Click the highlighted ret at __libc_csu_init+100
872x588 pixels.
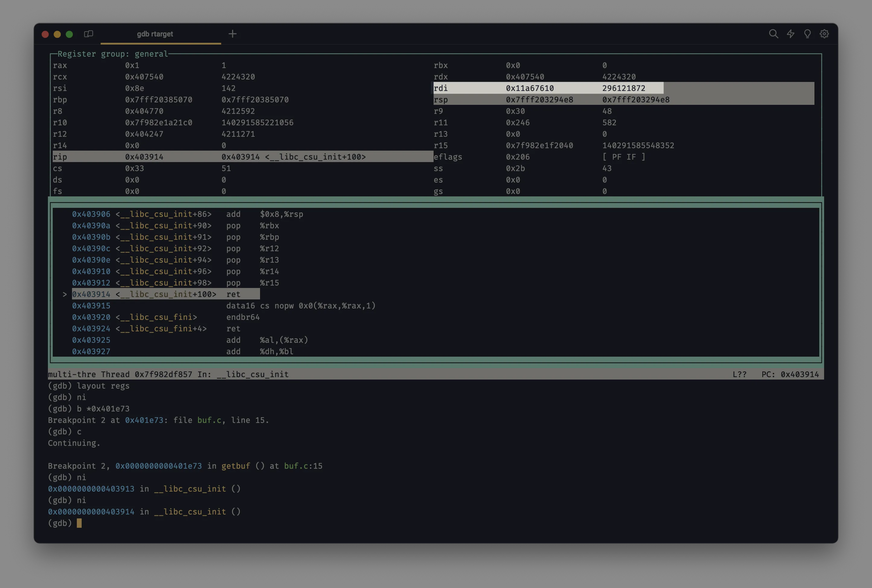point(233,294)
